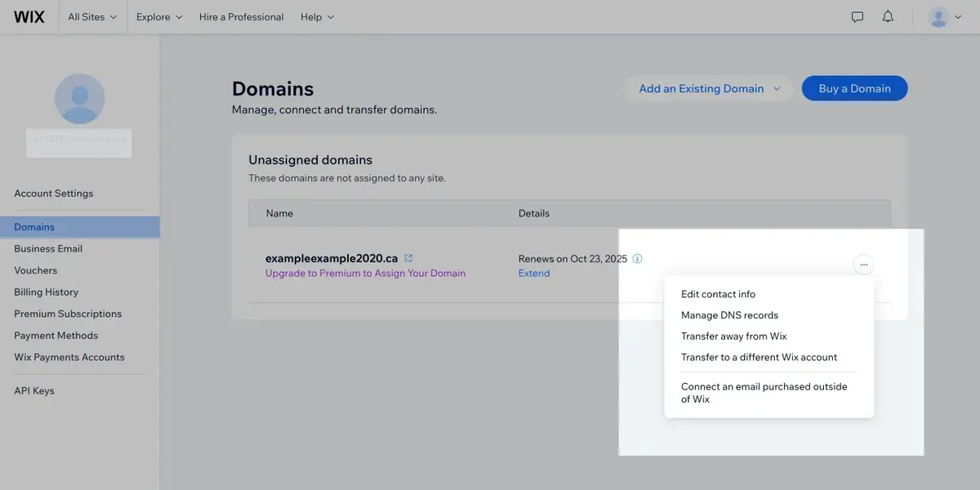
Task: Expand the Add an Existing Domain dropdown
Action: click(x=709, y=88)
